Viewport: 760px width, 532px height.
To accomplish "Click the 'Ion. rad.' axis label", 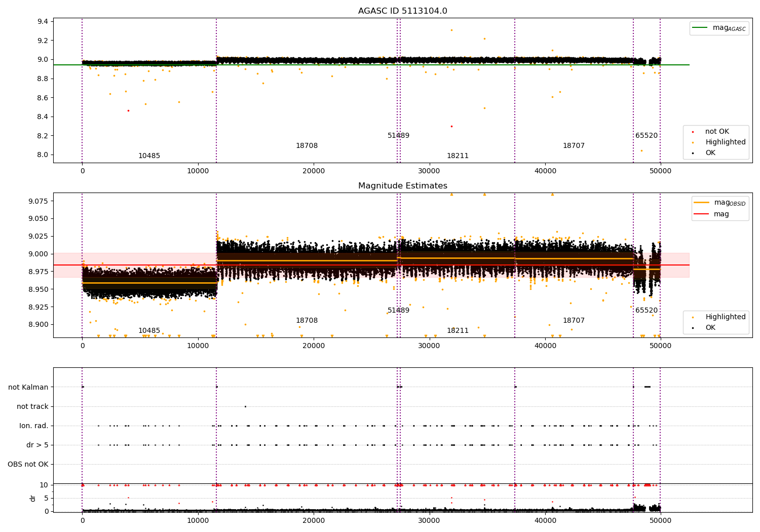I will pos(34,426).
